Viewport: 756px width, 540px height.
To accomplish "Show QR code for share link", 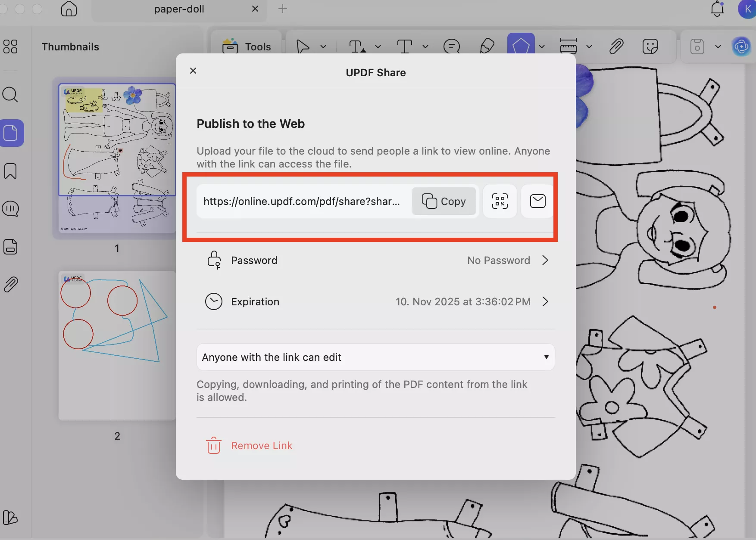I will (x=500, y=201).
